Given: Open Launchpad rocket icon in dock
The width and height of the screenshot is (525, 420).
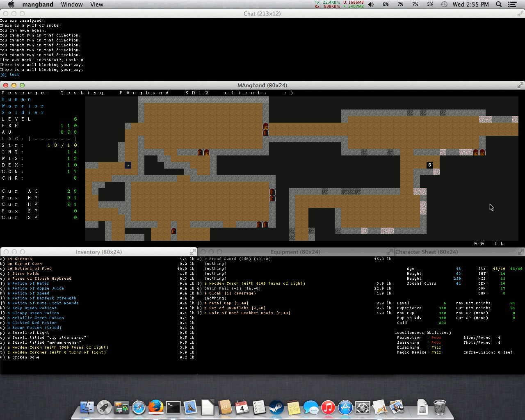Looking at the screenshot, I should (104, 407).
